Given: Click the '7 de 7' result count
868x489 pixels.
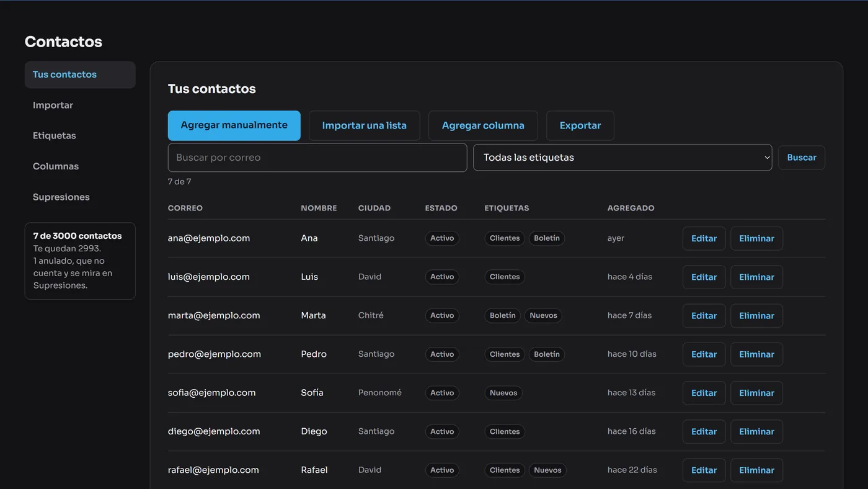Looking at the screenshot, I should click(x=180, y=182).
